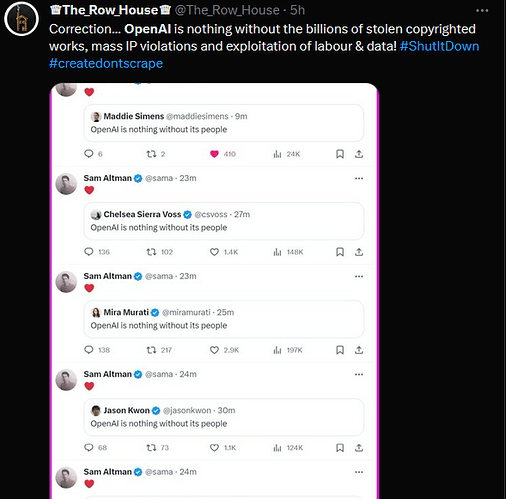Viewport: 506px width, 499px height.
Task: Open more options on Sam Altman's 23m Chelsea post
Action: [359, 179]
